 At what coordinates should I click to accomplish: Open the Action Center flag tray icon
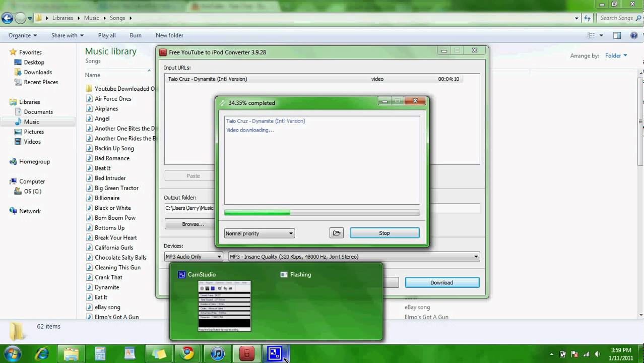[x=574, y=354]
